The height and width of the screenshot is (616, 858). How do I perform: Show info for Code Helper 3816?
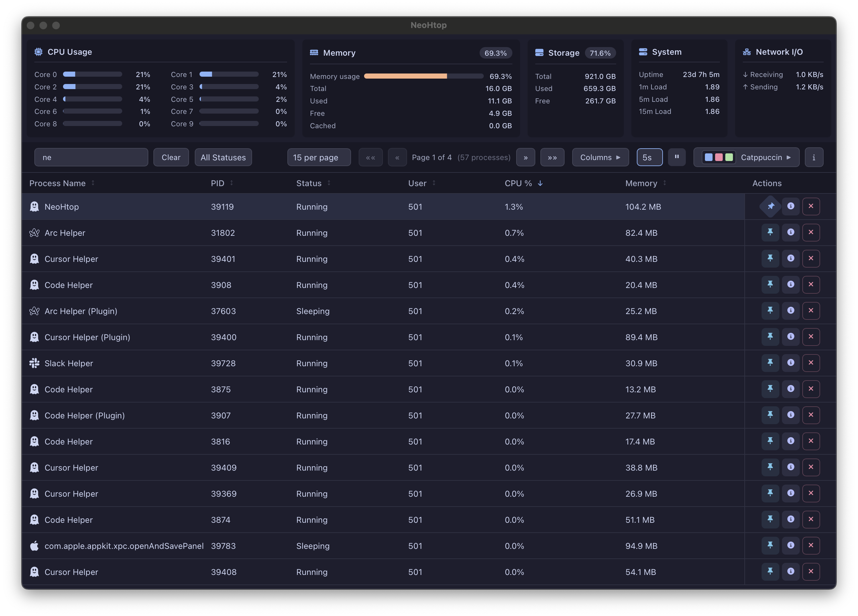pyautogui.click(x=791, y=441)
